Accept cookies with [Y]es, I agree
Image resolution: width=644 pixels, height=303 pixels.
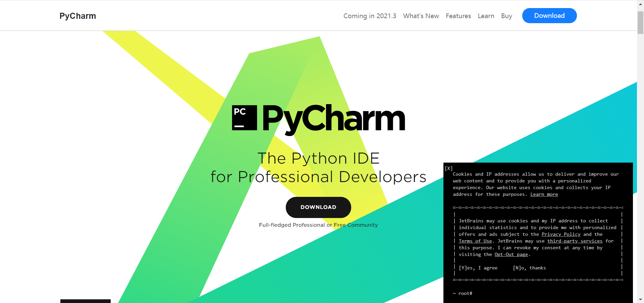478,268
